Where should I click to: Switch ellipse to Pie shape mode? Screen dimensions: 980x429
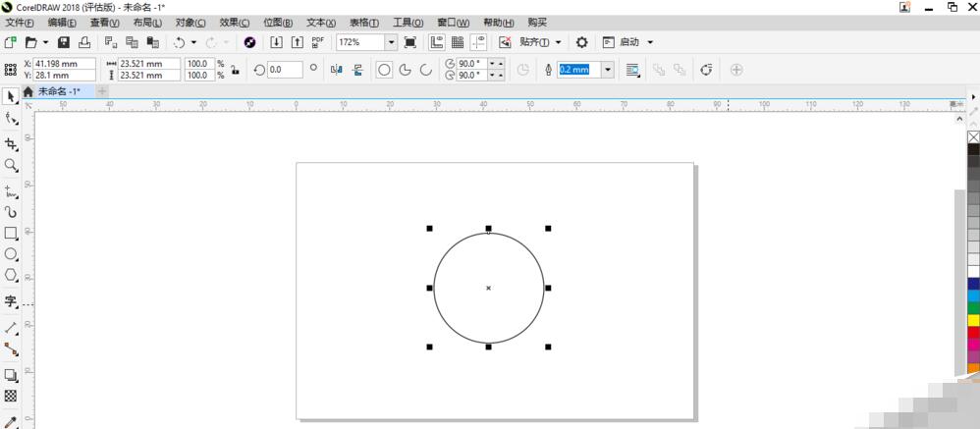click(x=405, y=70)
